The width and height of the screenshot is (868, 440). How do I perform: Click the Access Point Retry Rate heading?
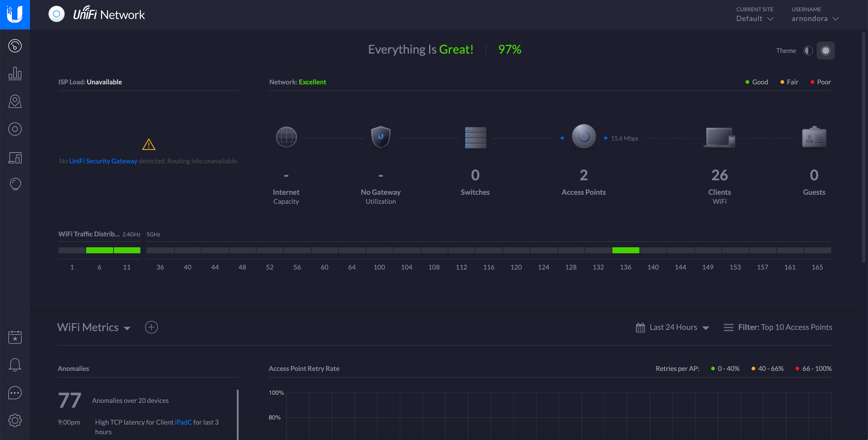tap(304, 368)
